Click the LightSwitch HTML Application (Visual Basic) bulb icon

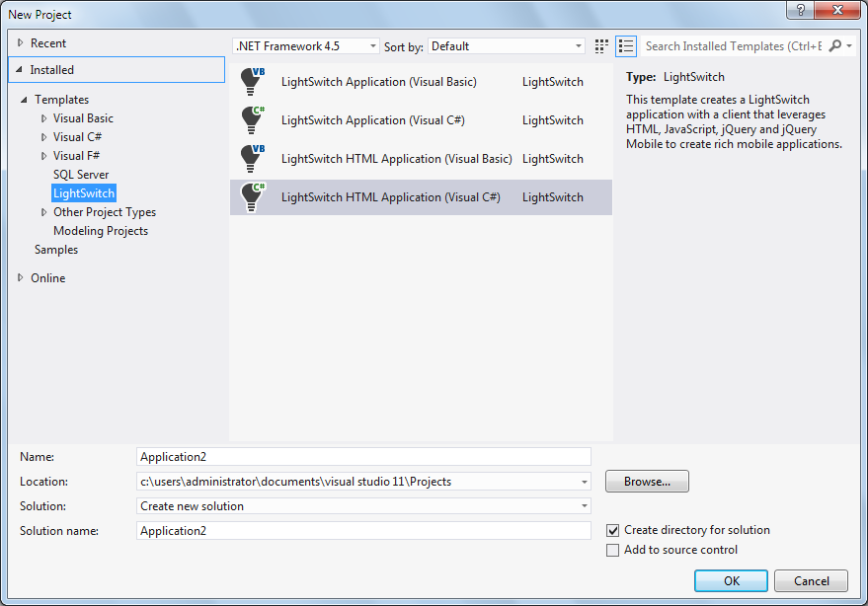(x=253, y=159)
